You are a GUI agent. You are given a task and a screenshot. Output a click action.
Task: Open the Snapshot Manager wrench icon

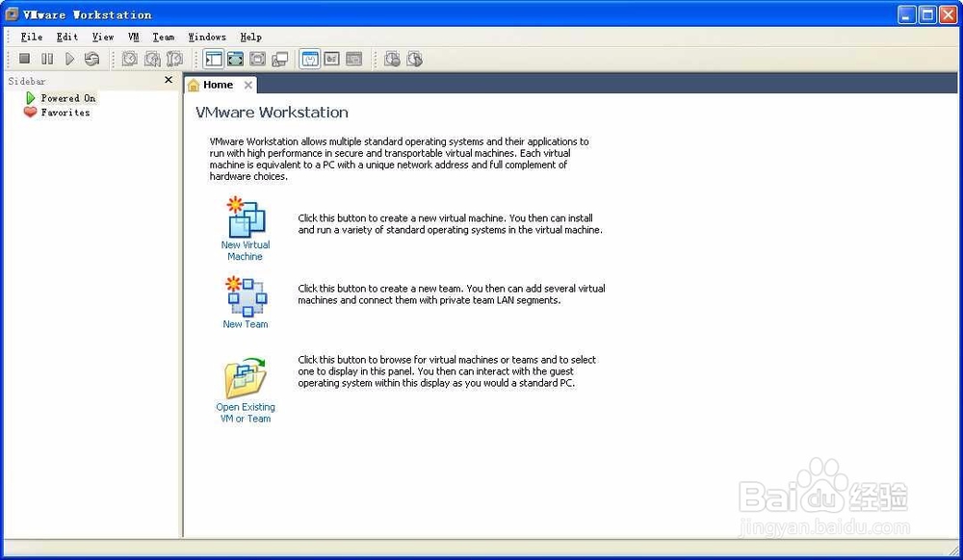coord(175,59)
